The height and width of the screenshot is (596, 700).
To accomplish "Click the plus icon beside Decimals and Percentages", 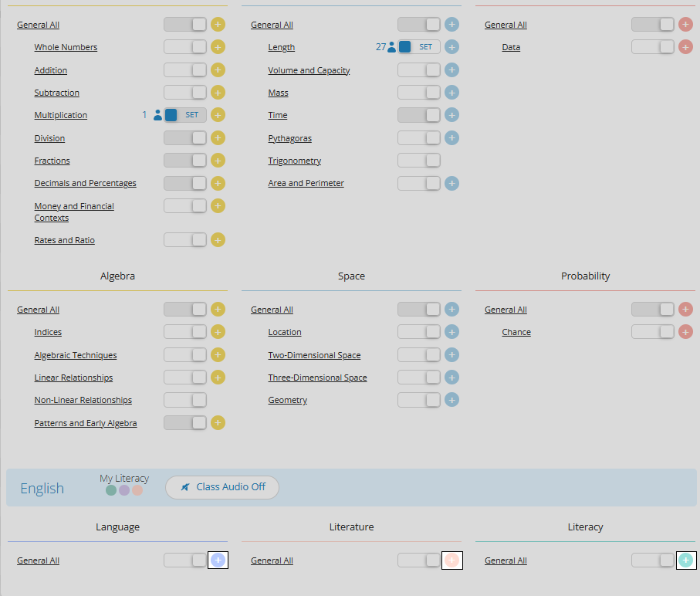I will pyautogui.click(x=218, y=183).
